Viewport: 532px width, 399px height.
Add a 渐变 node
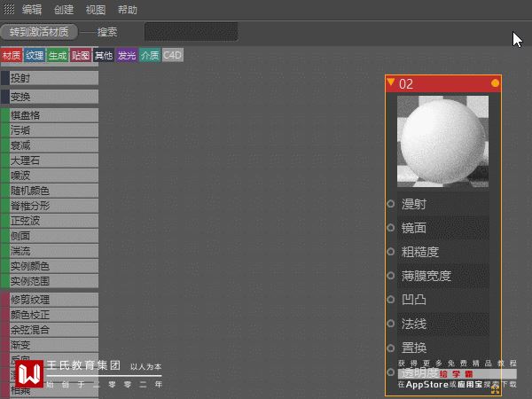point(50,345)
